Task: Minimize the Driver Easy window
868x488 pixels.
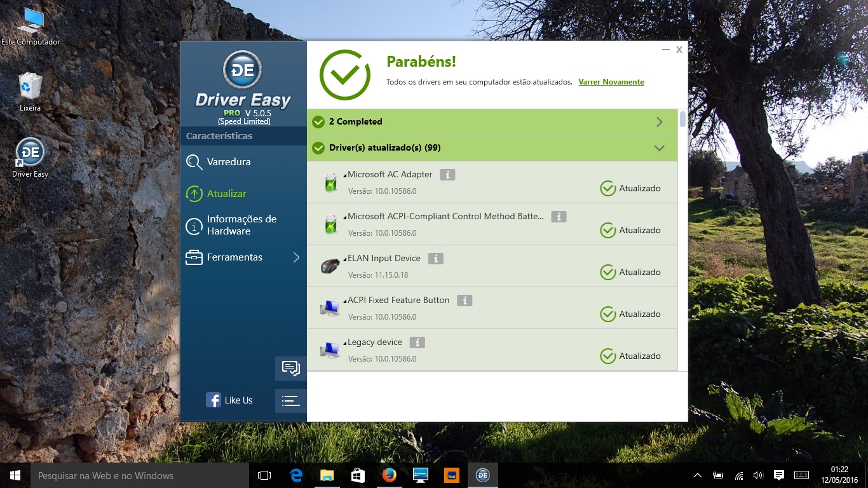Action: pyautogui.click(x=665, y=50)
